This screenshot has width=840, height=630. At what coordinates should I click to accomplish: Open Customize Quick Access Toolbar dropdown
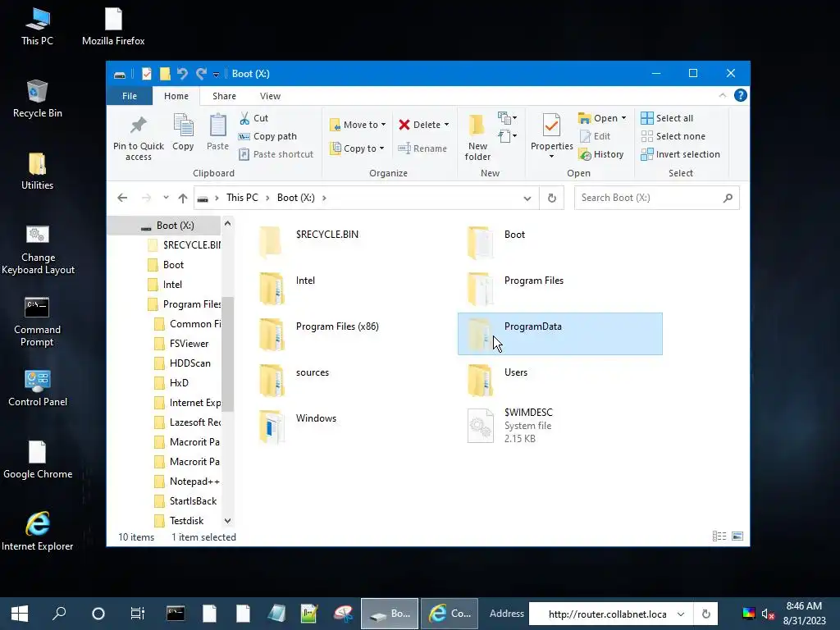pos(216,75)
